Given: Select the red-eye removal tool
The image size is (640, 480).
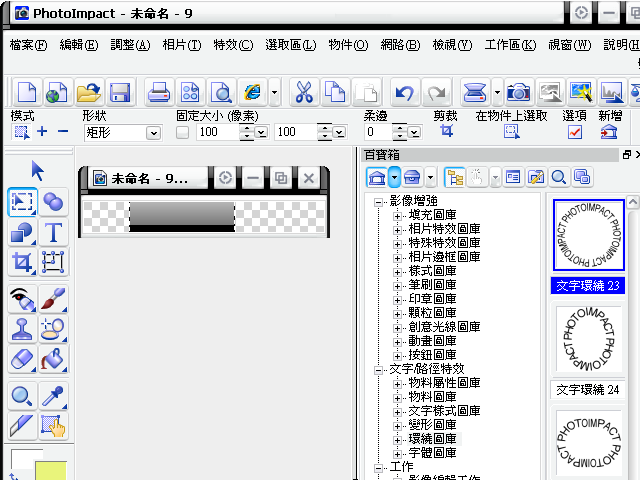Looking at the screenshot, I should point(22,299).
